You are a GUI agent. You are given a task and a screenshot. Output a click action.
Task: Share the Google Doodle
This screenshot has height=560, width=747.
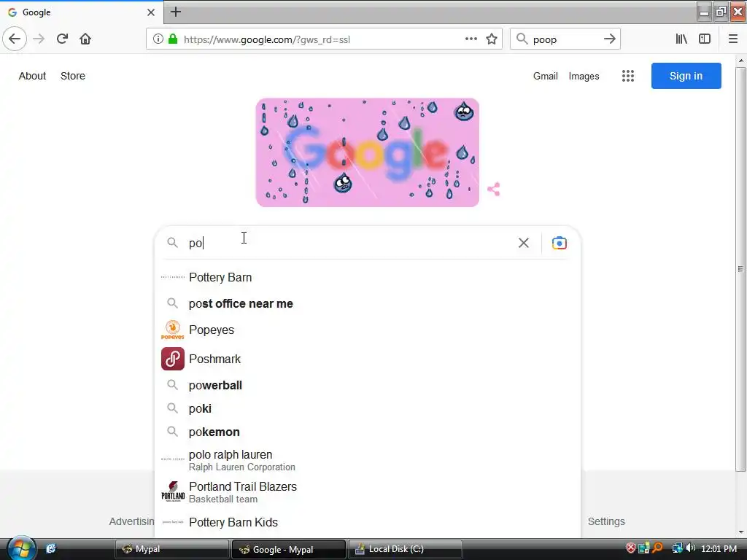pos(494,189)
